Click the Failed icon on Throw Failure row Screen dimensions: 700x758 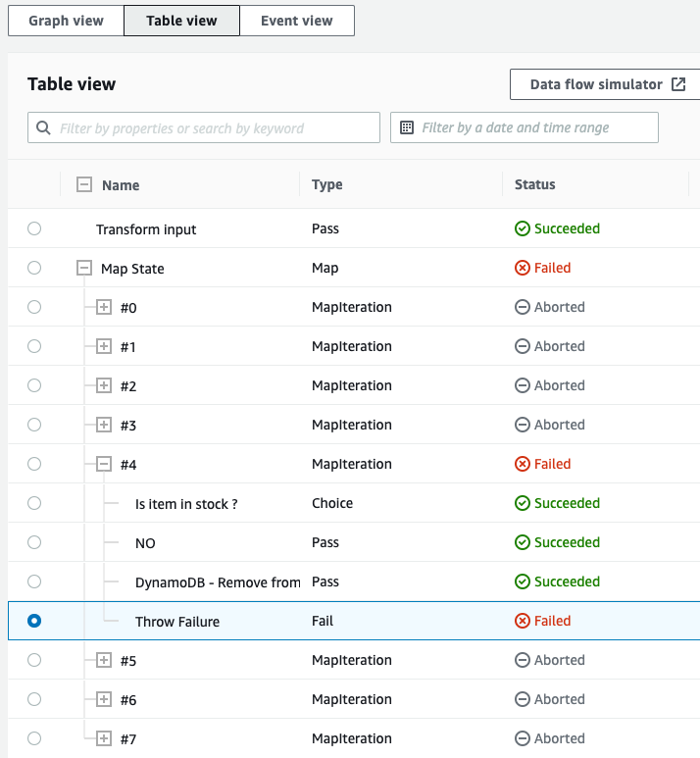[x=523, y=621]
